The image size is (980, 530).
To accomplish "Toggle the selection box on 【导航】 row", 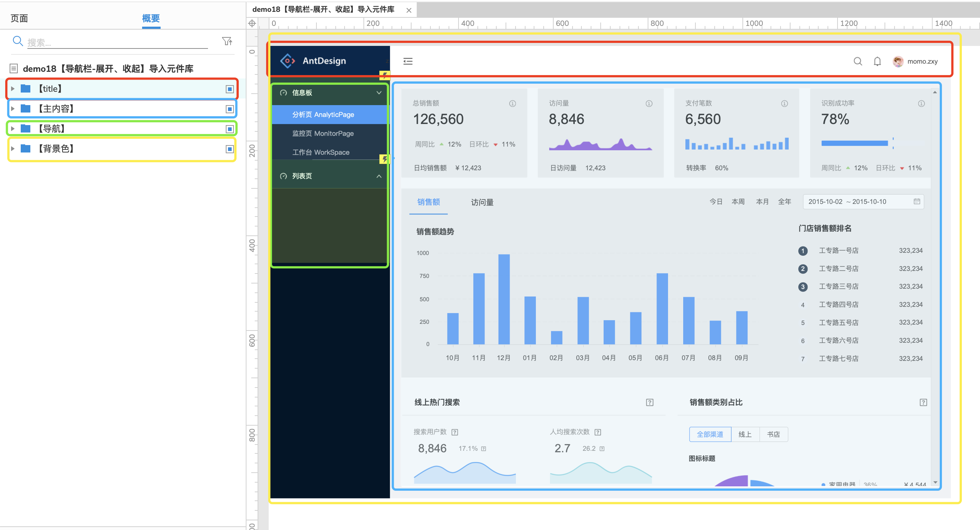I will click(229, 129).
